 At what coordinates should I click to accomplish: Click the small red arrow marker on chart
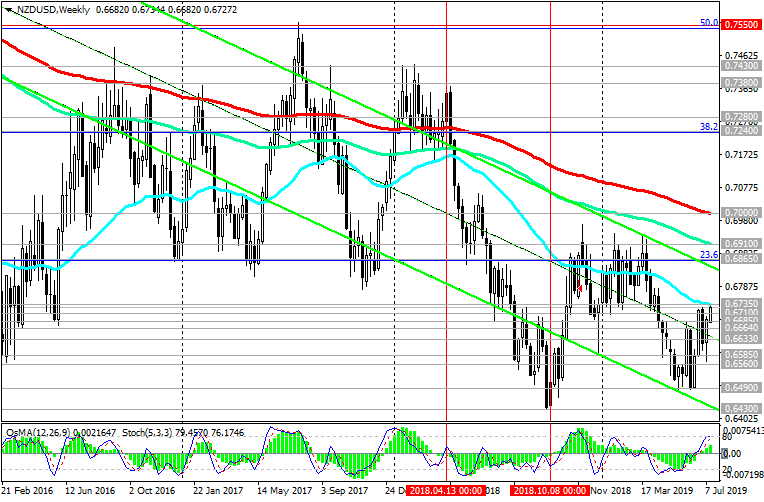click(x=579, y=288)
